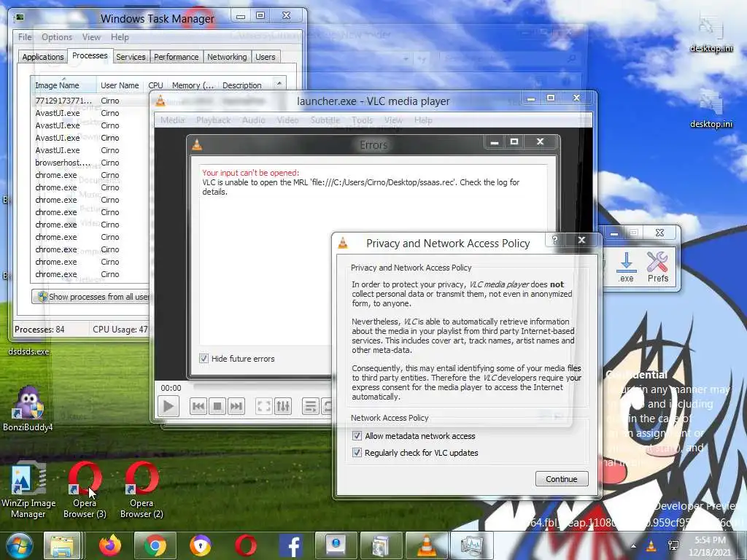Uncheck Regularly check for VLC updates

tap(357, 453)
